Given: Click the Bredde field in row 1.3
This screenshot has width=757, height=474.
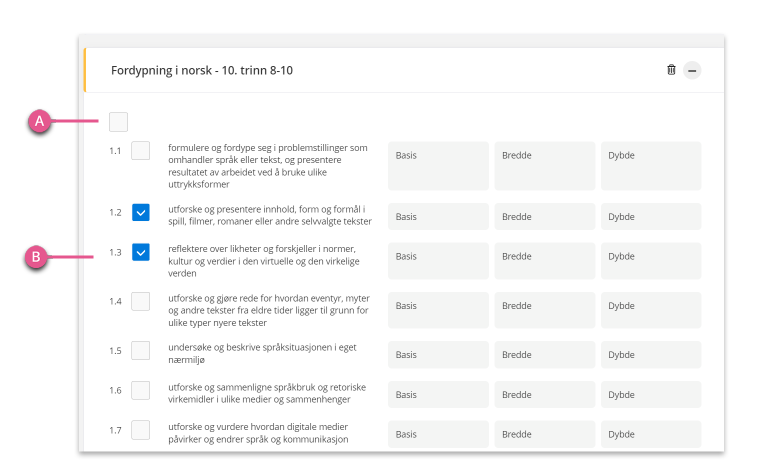Looking at the screenshot, I should 545,261.
